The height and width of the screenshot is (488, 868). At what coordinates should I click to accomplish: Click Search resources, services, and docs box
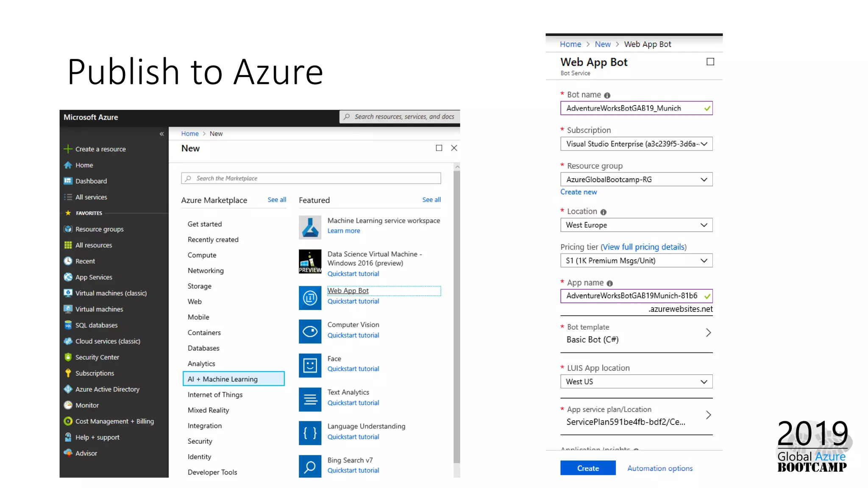400,116
